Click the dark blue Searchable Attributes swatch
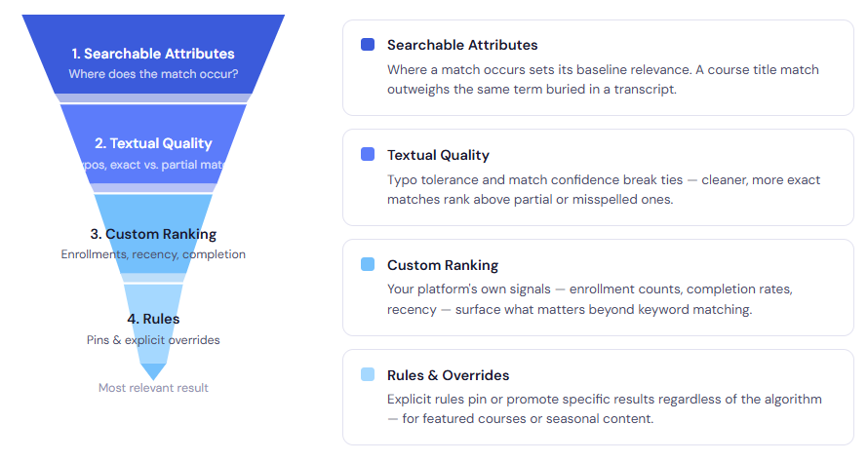This screenshot has width=868, height=462. click(368, 45)
